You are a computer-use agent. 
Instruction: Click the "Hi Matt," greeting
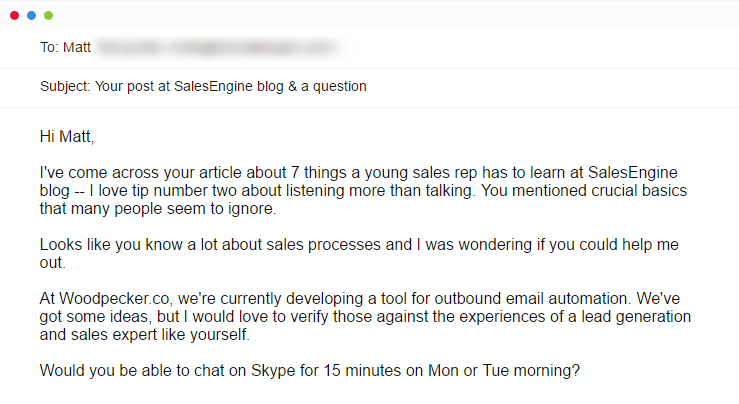pyautogui.click(x=67, y=135)
